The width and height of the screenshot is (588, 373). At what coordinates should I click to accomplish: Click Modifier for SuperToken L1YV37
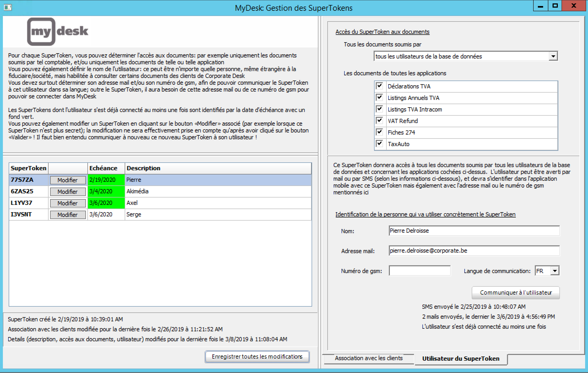(x=68, y=203)
